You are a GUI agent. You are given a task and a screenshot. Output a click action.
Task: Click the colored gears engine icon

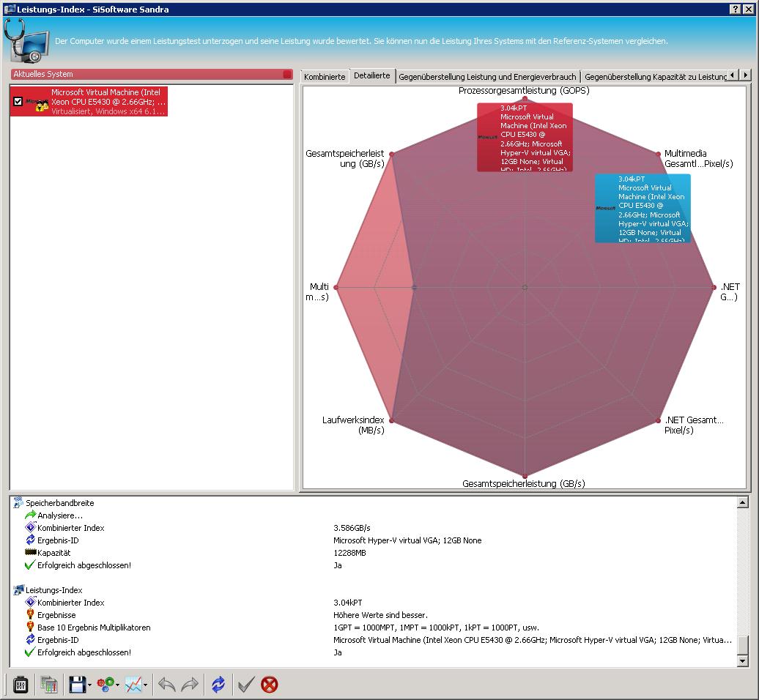point(105,685)
